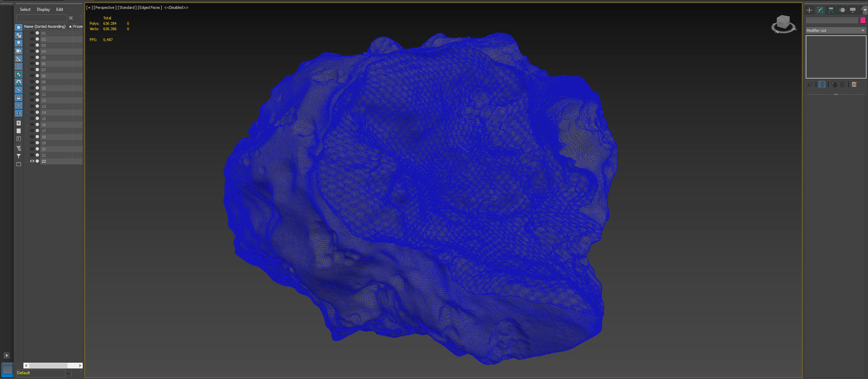
Task: Show object 14 via its eye toggle
Action: [32, 113]
